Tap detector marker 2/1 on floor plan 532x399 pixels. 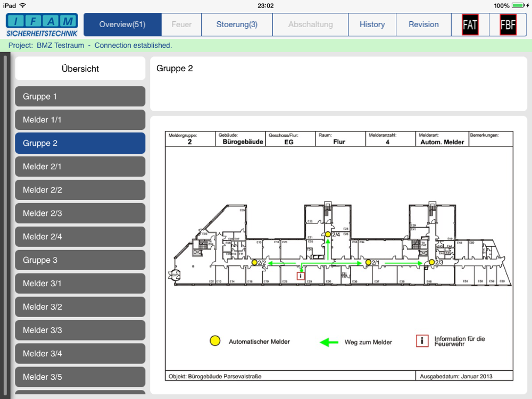point(368,263)
